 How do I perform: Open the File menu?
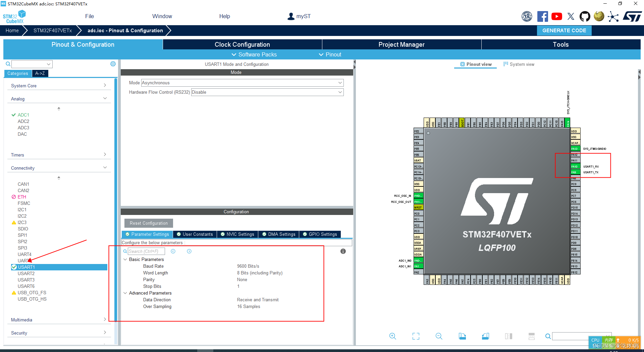point(90,16)
